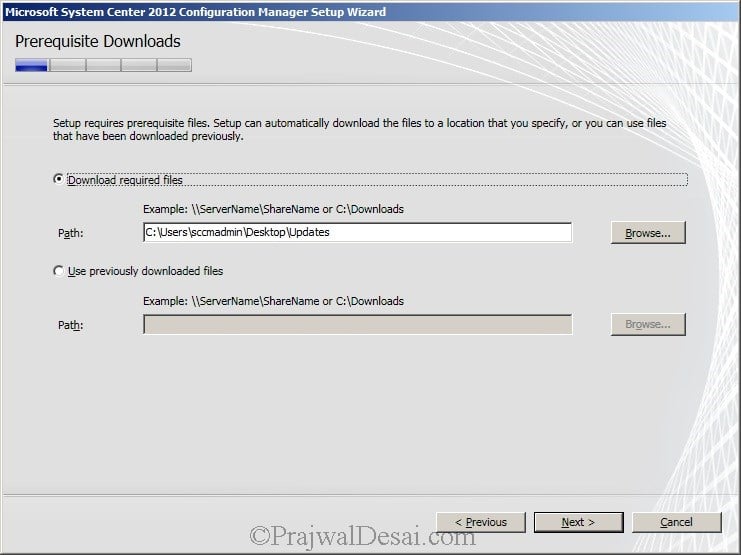Click the disabled Browse button for previous files
741x555 pixels.
pos(648,324)
